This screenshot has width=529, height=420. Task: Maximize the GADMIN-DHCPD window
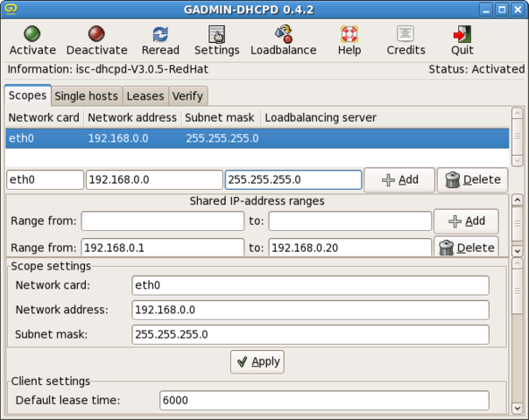point(502,10)
